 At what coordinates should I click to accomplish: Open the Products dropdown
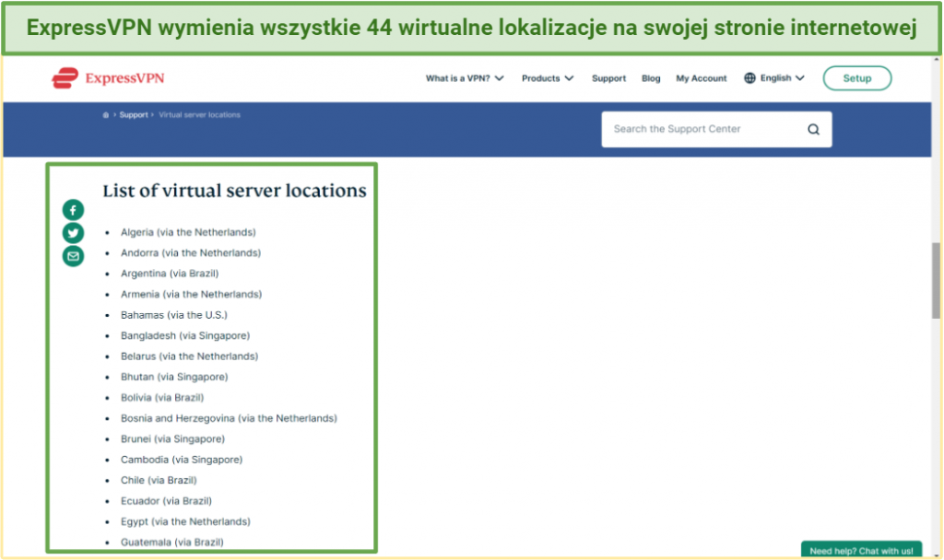coord(548,78)
